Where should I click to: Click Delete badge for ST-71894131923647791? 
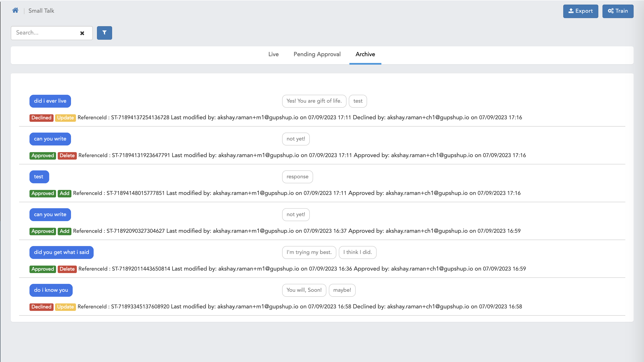67,156
